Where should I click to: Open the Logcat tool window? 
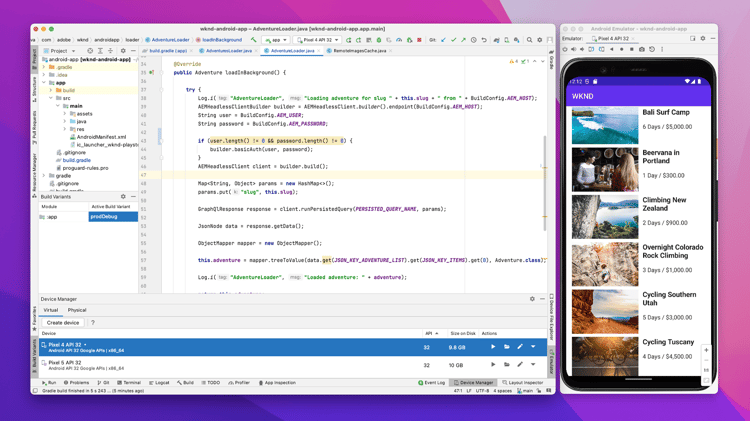[160, 383]
